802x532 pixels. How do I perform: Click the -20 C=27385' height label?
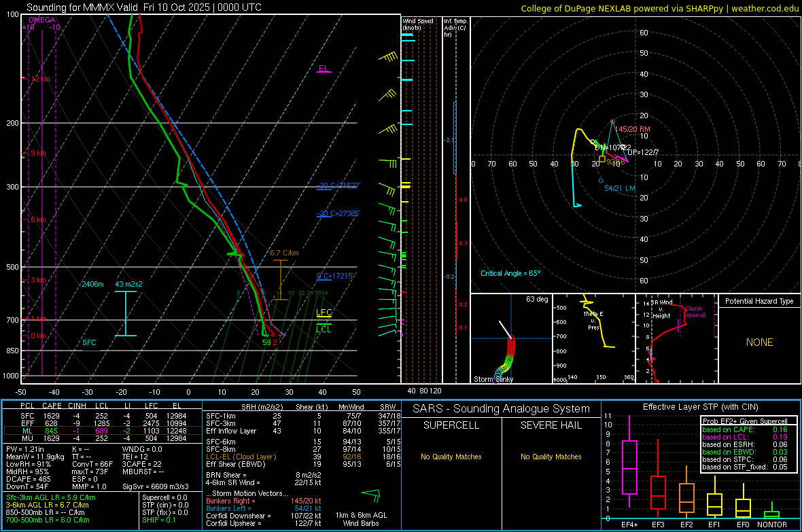338,213
